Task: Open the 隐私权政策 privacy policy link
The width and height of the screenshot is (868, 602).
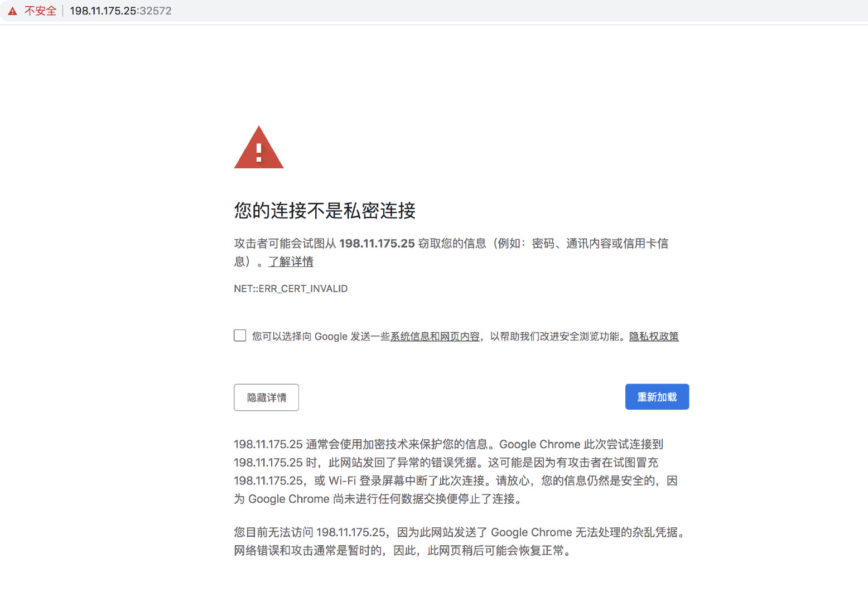Action: pos(653,336)
